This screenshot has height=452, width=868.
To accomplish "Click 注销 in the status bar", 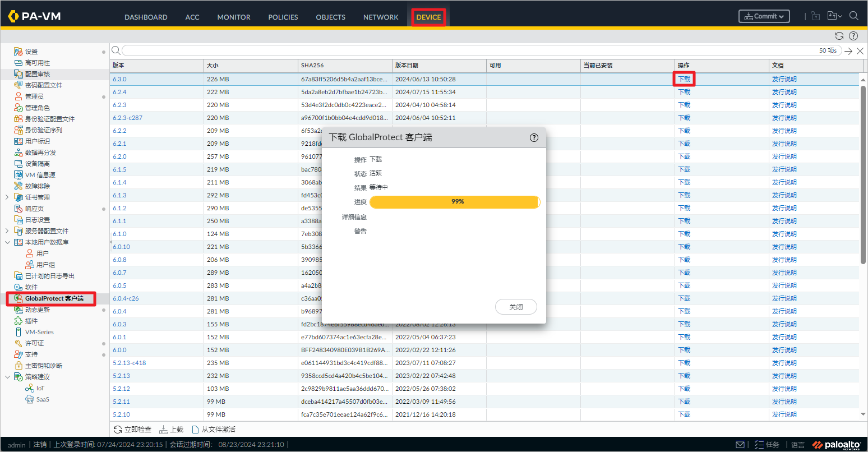I will [40, 445].
